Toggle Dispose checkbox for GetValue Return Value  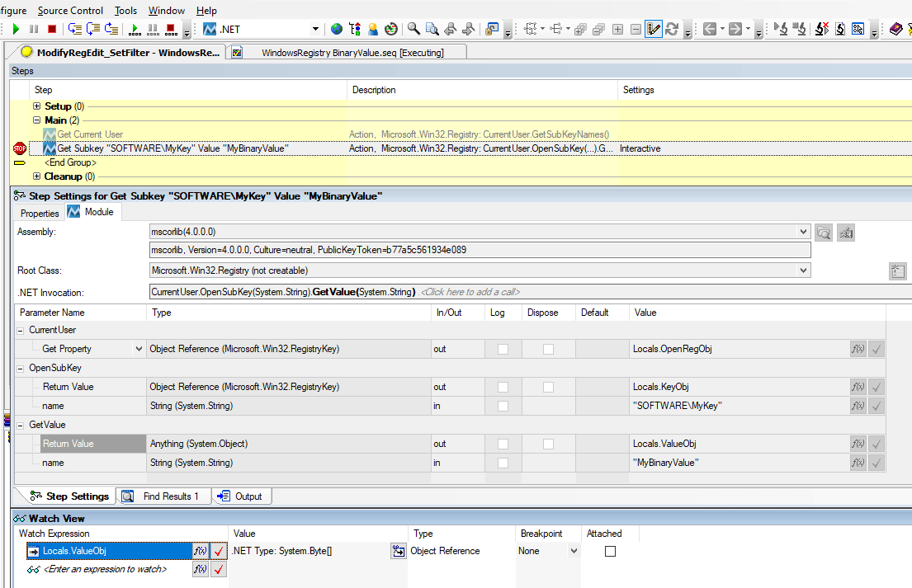(549, 444)
